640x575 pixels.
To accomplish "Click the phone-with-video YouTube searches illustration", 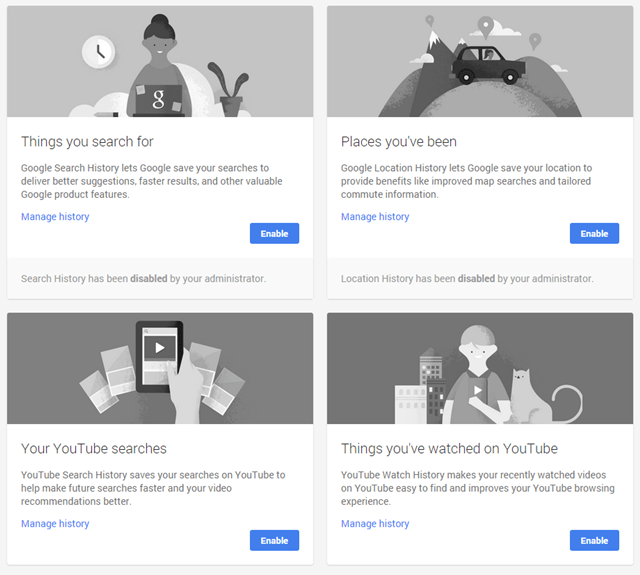I will coord(160,368).
